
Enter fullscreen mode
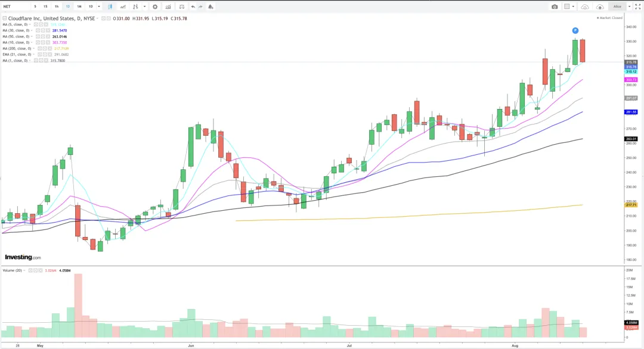pos(638,7)
